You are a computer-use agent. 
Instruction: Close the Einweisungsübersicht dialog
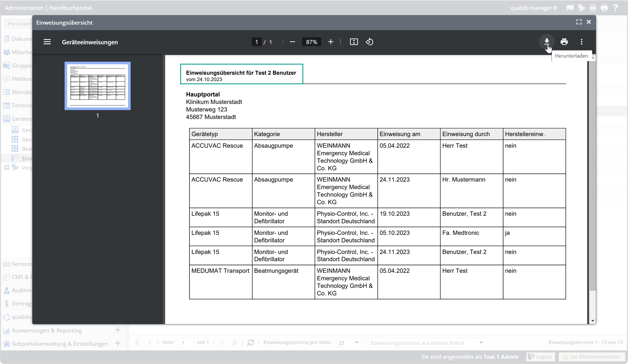589,22
